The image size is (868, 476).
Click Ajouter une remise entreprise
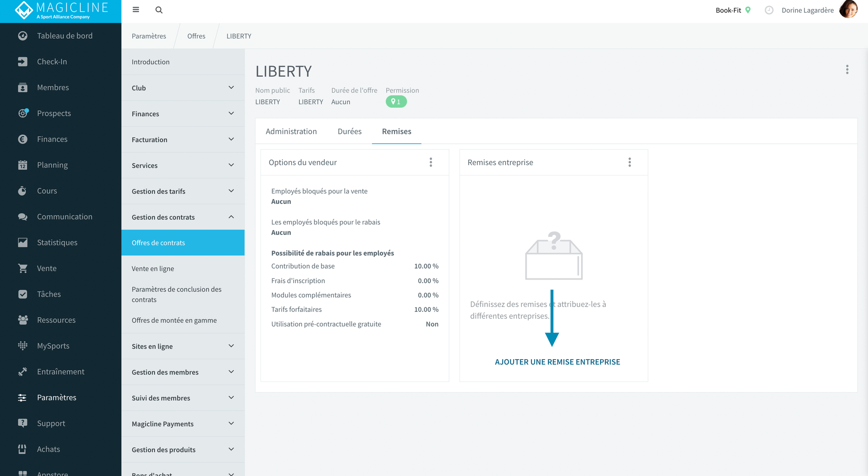click(557, 362)
